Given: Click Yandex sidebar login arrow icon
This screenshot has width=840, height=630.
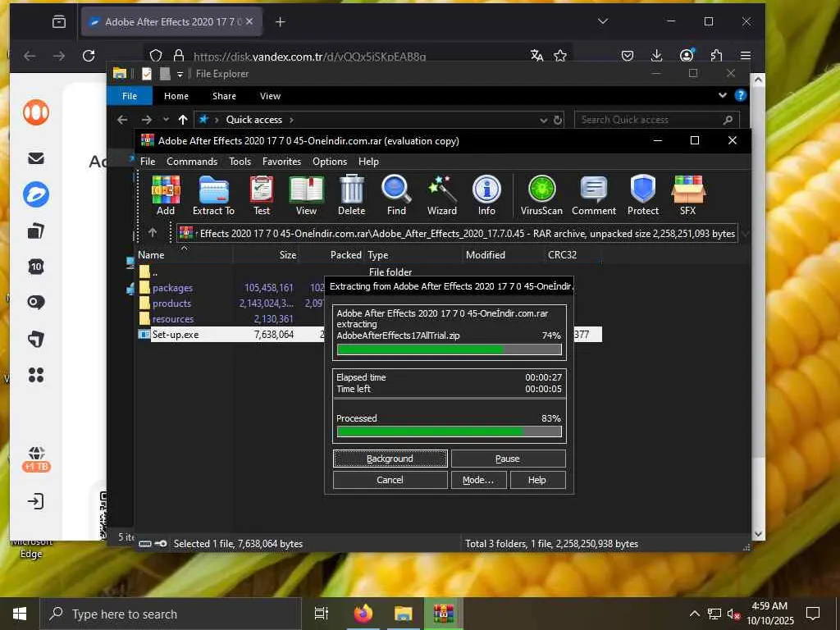Looking at the screenshot, I should tap(36, 501).
